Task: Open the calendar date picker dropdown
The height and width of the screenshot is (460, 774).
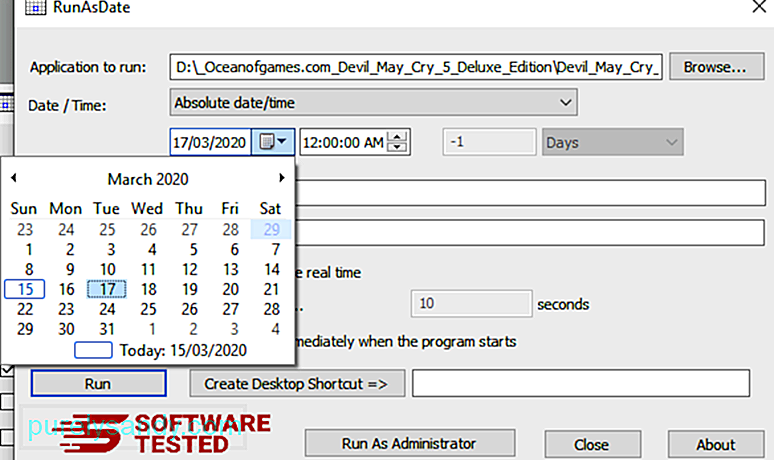Action: coord(273,142)
